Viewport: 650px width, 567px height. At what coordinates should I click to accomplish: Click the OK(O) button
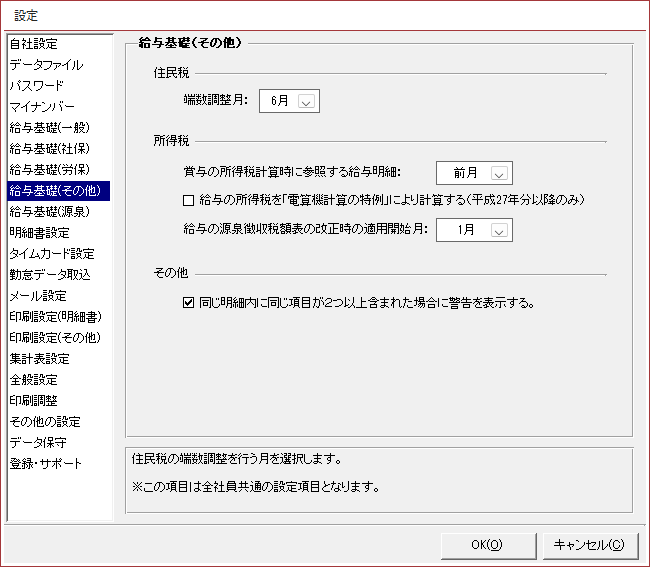tap(486, 545)
